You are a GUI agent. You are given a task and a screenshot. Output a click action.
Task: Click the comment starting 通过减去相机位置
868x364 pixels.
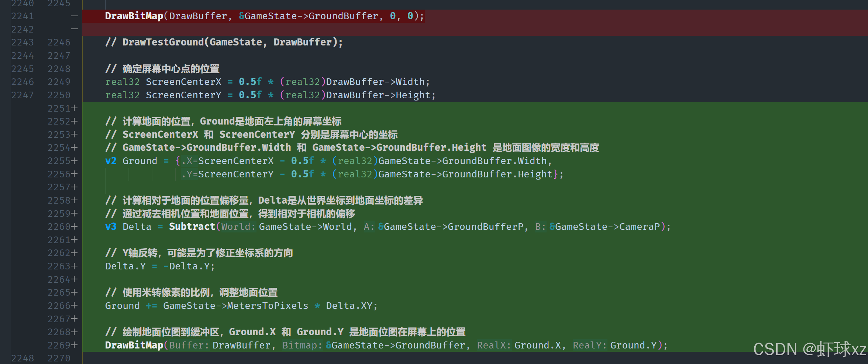click(230, 214)
